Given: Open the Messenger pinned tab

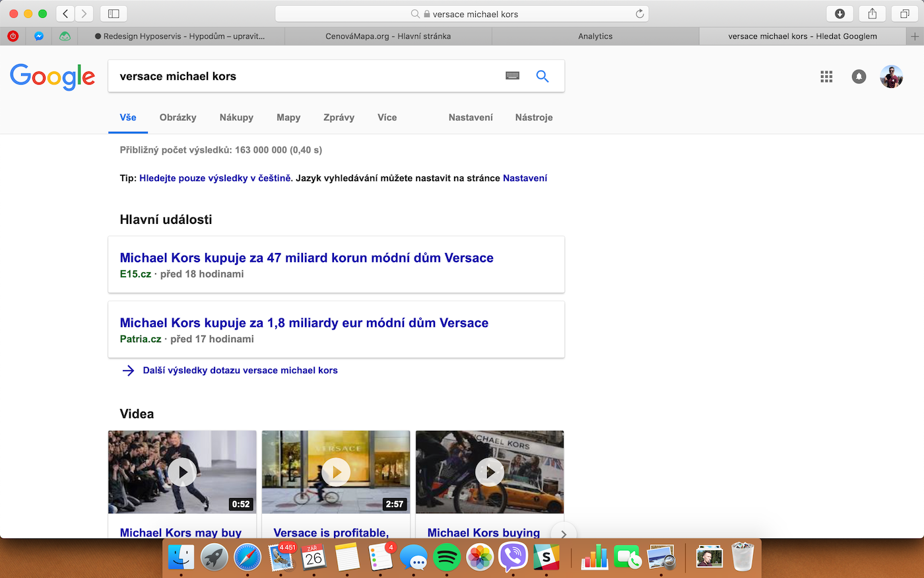Looking at the screenshot, I should point(39,36).
